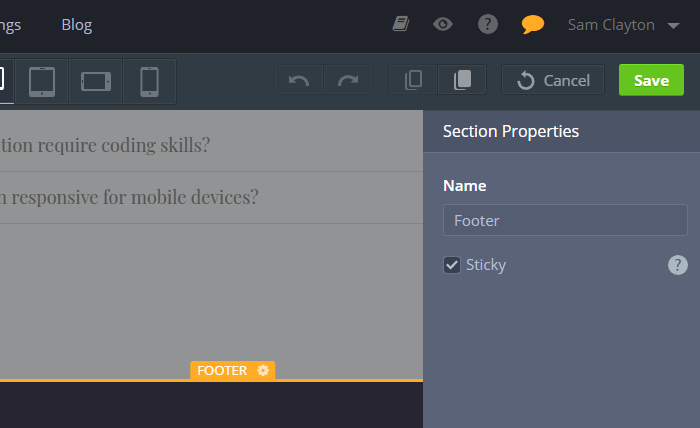
Task: Open help question mark in top bar
Action: 487,25
